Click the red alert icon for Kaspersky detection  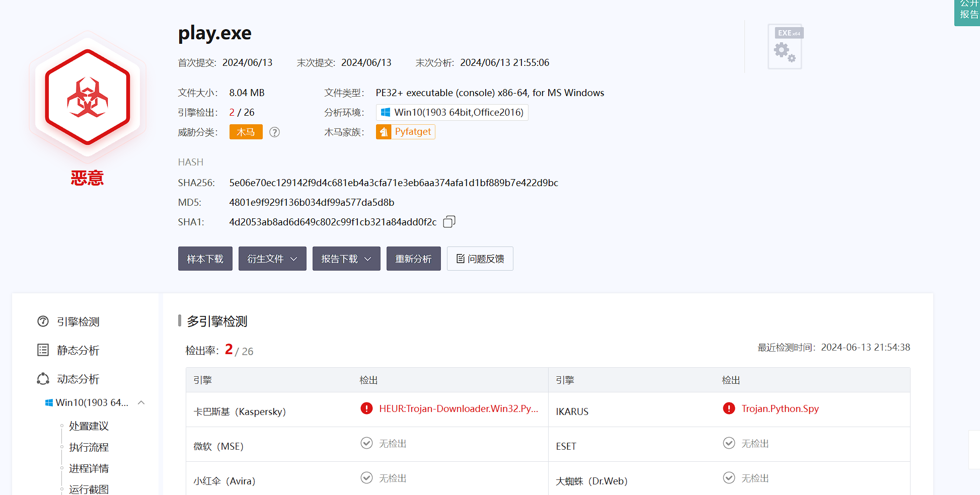366,408
